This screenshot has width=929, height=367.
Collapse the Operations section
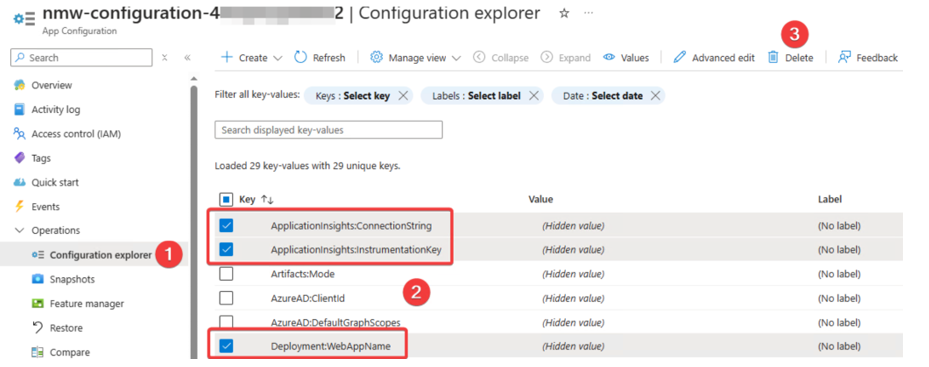tap(48, 231)
